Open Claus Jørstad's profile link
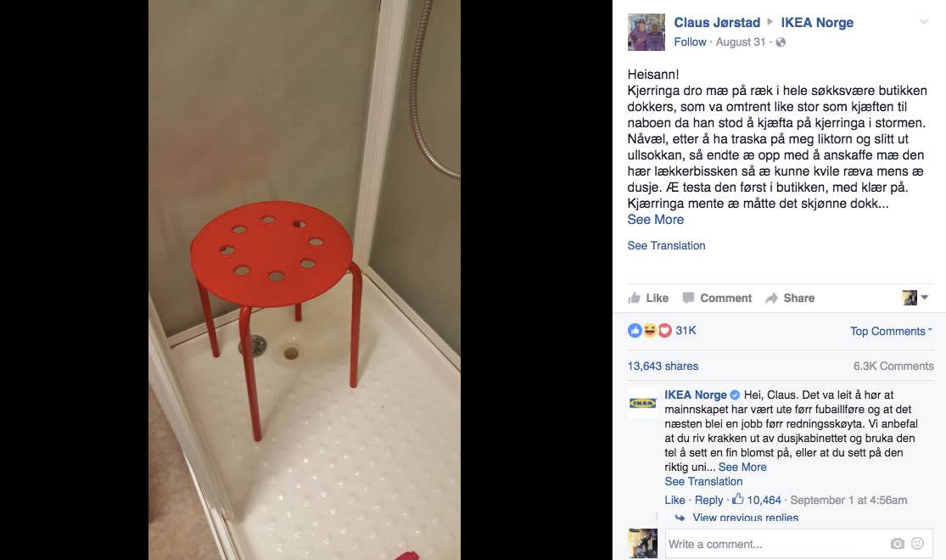 coord(717,23)
